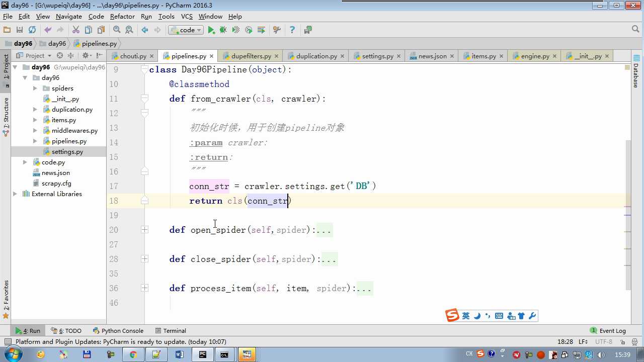This screenshot has height=362, width=644.
Task: Collapse all in Project panel
Action: (x=71, y=56)
